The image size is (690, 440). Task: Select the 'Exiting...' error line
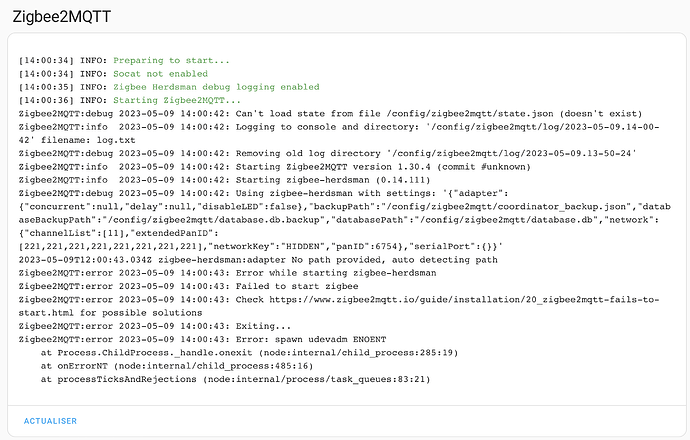(x=154, y=326)
